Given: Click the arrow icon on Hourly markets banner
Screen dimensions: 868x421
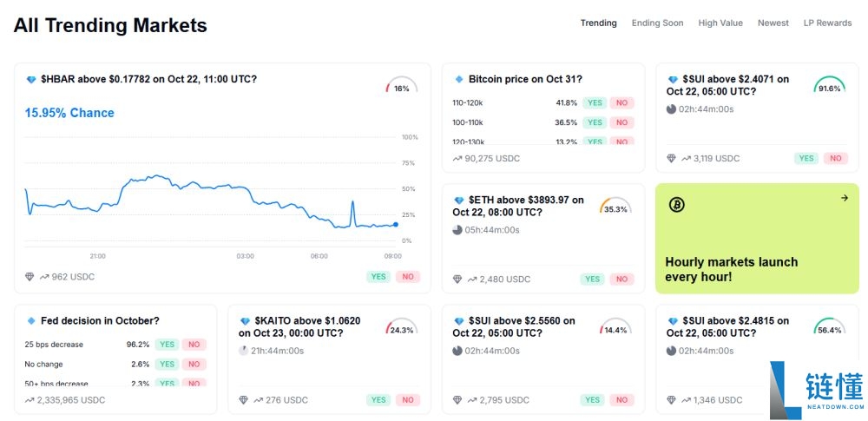Looking at the screenshot, I should point(844,198).
